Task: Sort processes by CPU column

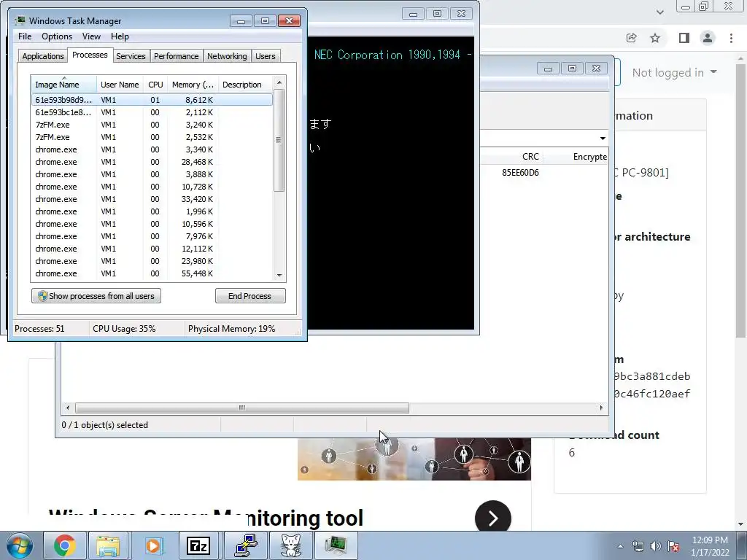Action: coord(155,85)
